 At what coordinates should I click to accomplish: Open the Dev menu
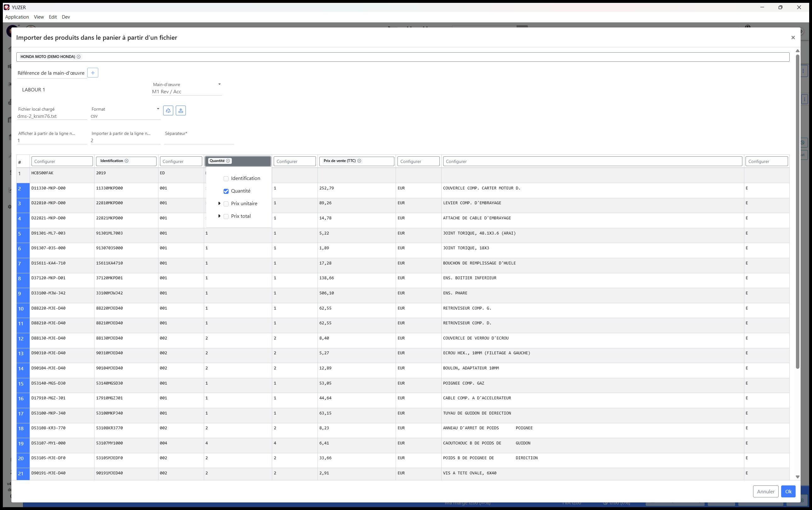66,17
